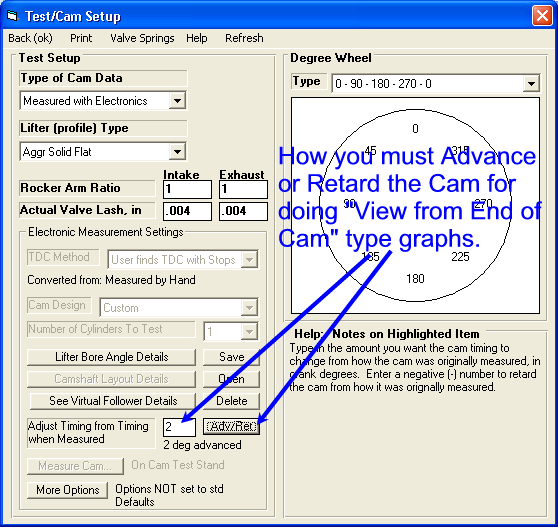Click the Intake Actual Valve Lash field
The image size is (558, 527).
click(187, 211)
